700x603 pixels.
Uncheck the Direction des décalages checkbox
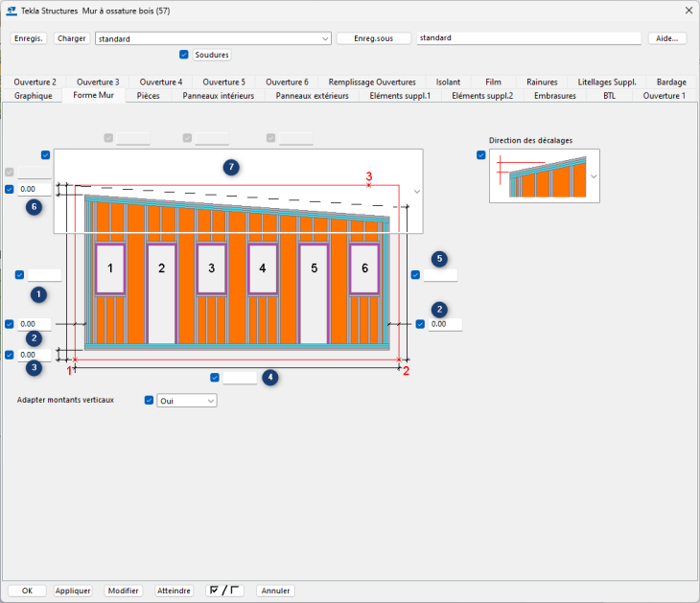481,155
